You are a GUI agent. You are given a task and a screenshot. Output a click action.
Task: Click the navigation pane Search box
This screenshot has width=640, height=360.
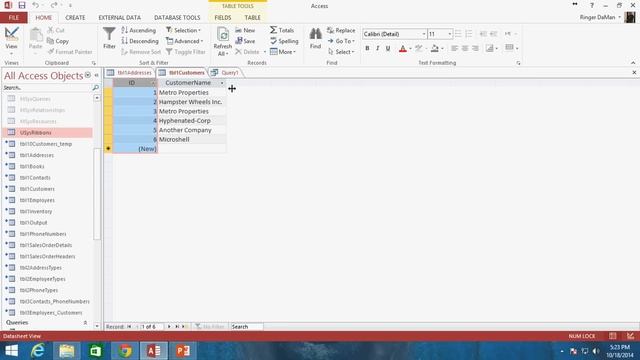(x=47, y=87)
